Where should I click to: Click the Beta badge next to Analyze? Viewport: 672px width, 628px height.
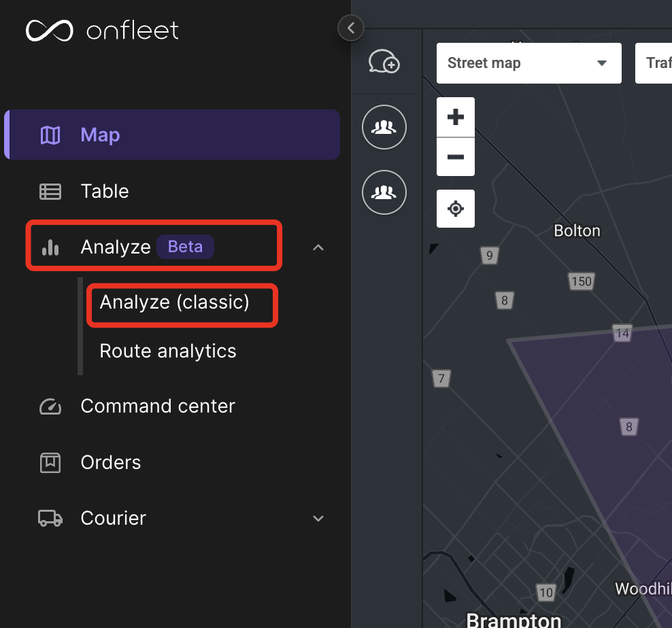click(x=185, y=247)
